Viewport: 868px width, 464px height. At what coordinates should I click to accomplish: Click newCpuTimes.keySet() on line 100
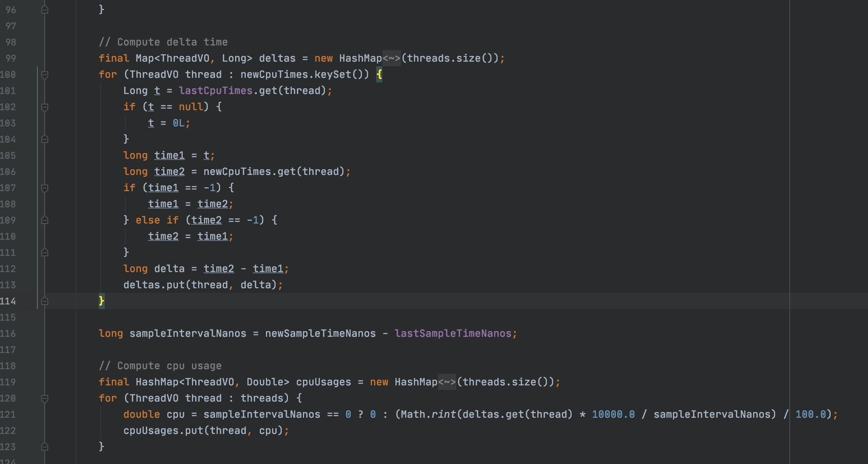305,75
